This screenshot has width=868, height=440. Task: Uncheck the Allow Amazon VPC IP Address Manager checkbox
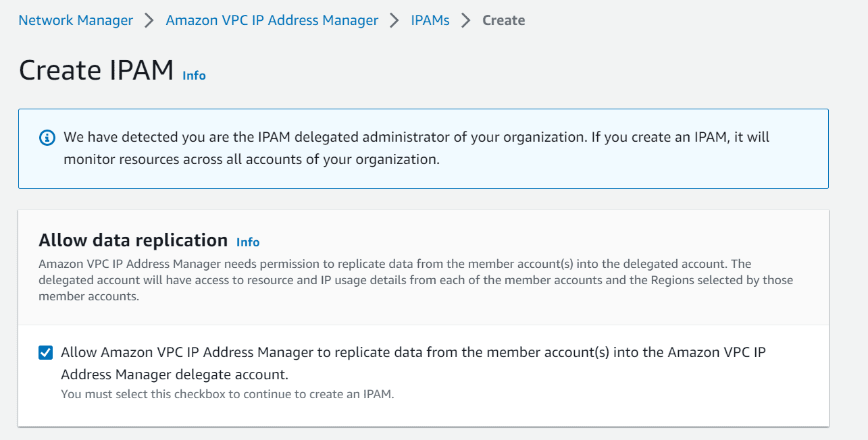tap(46, 352)
